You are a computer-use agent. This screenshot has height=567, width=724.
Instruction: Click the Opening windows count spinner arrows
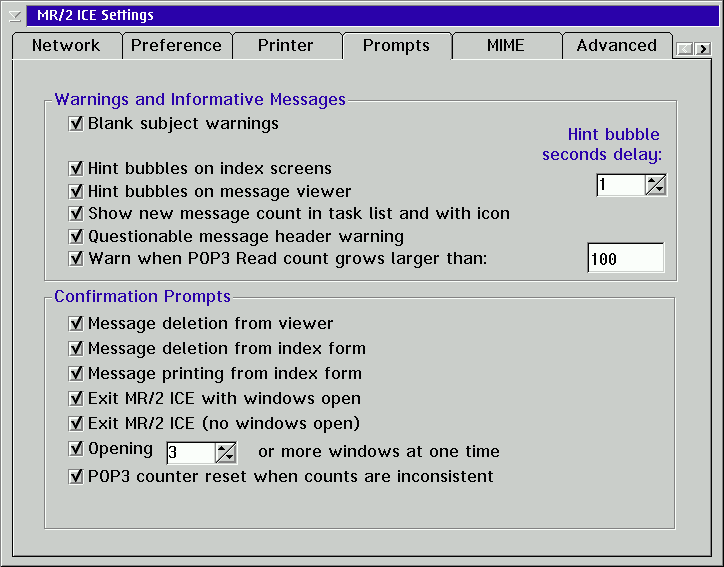(x=226, y=452)
